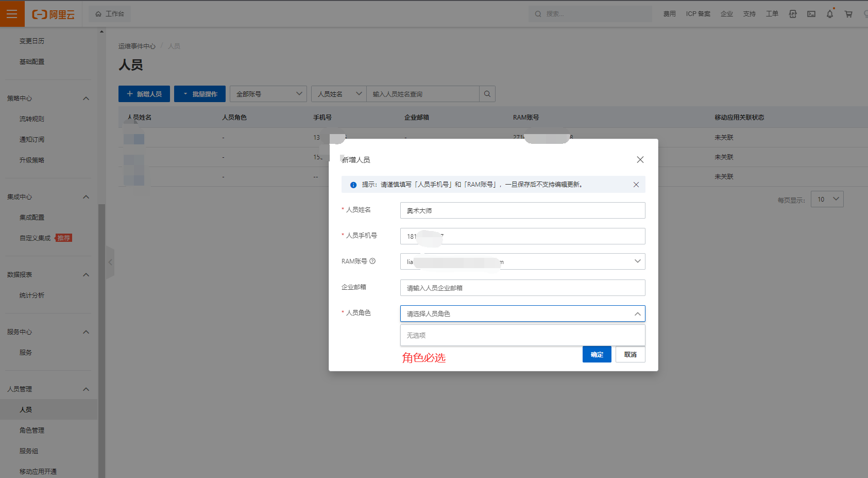
Task: Open the 费用 top menu
Action: pyautogui.click(x=670, y=14)
